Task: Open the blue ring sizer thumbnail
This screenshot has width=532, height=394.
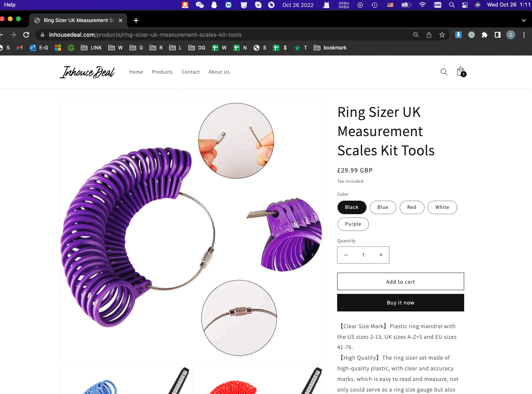Action: 125,381
